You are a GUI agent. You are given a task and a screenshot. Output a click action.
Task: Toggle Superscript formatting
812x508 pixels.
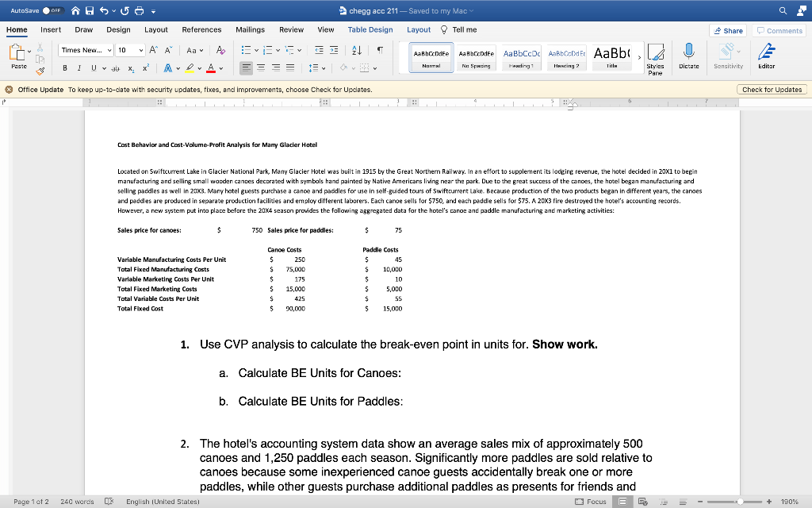146,68
